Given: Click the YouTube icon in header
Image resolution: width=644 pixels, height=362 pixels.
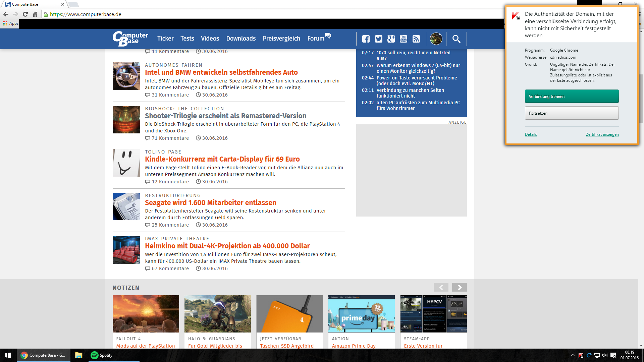Looking at the screenshot, I should point(404,39).
